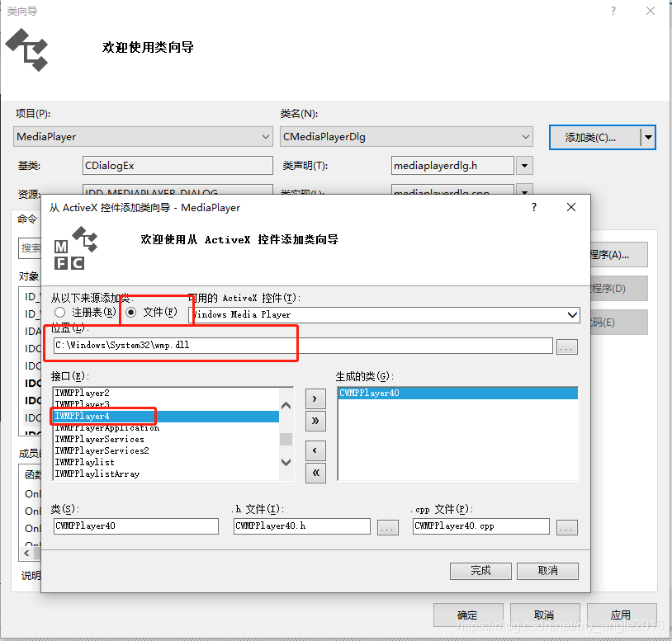Switch to the 命令 tab
Screen dimensions: 672x641
pos(26,219)
